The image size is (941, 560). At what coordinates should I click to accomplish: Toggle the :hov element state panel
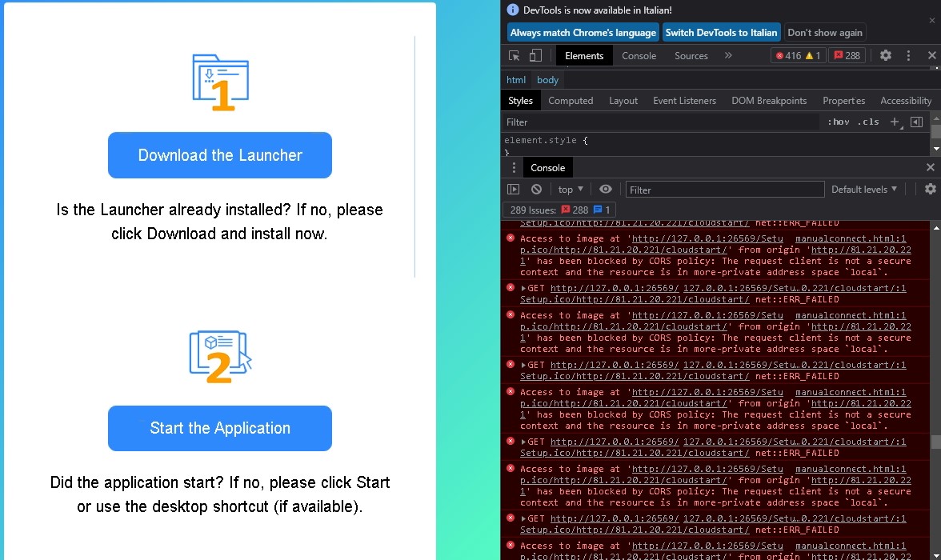(x=838, y=122)
